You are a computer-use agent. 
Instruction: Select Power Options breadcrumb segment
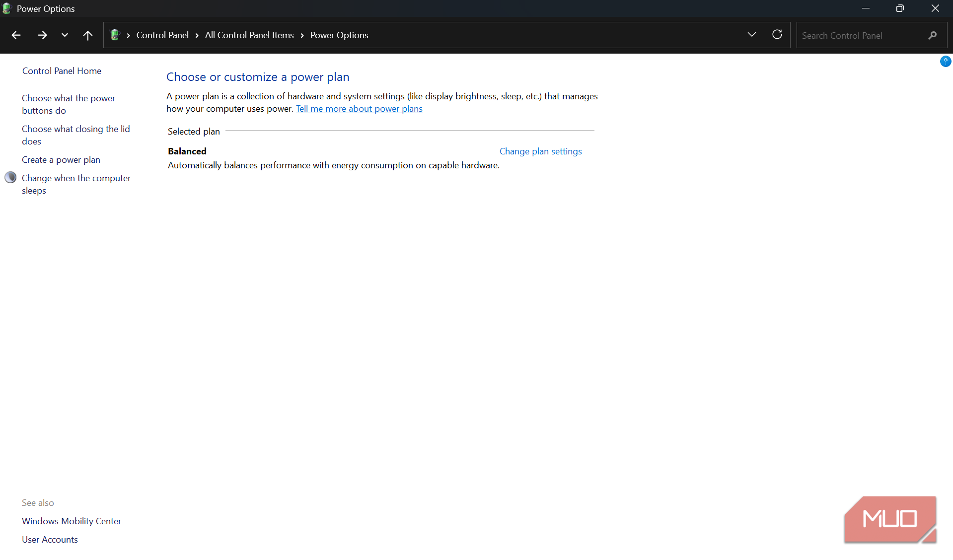tap(339, 35)
